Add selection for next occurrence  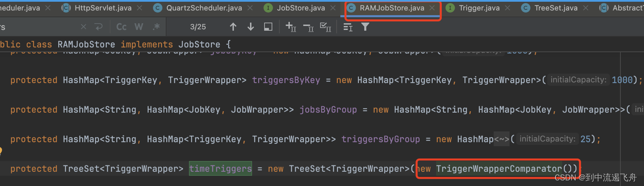(x=291, y=27)
